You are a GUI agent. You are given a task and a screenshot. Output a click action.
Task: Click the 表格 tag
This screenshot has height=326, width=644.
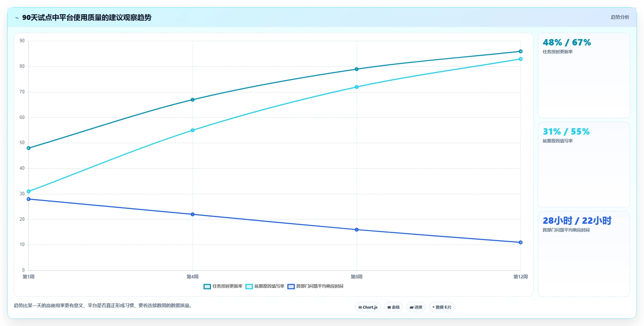click(x=394, y=307)
